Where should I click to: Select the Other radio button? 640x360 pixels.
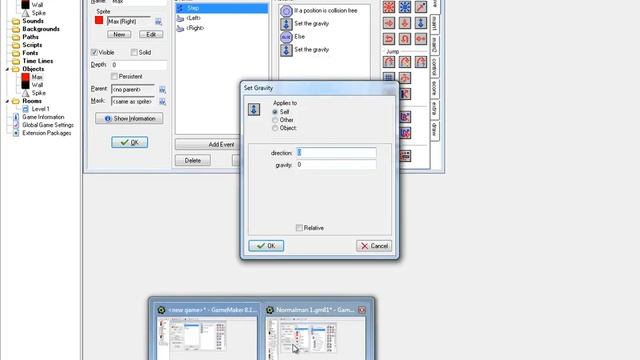click(x=275, y=120)
